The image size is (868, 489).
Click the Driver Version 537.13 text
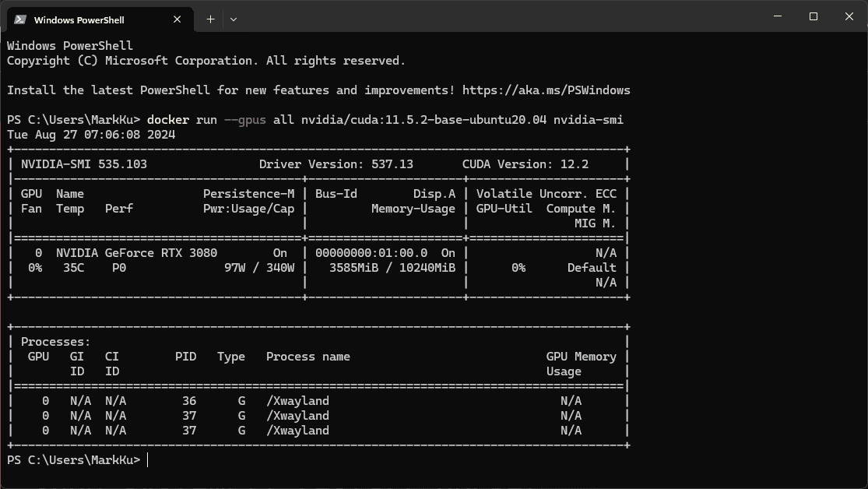pyautogui.click(x=336, y=164)
